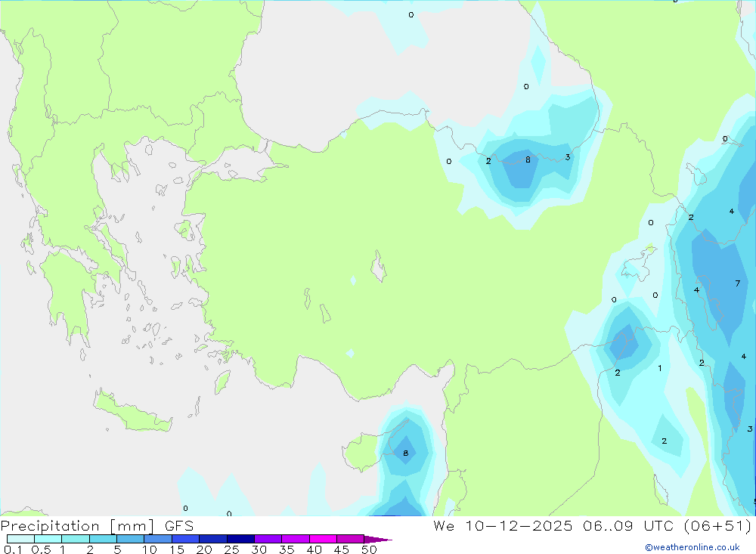Pick the 20–25 mm dark blue swatch
The image size is (756, 554).
(213, 539)
